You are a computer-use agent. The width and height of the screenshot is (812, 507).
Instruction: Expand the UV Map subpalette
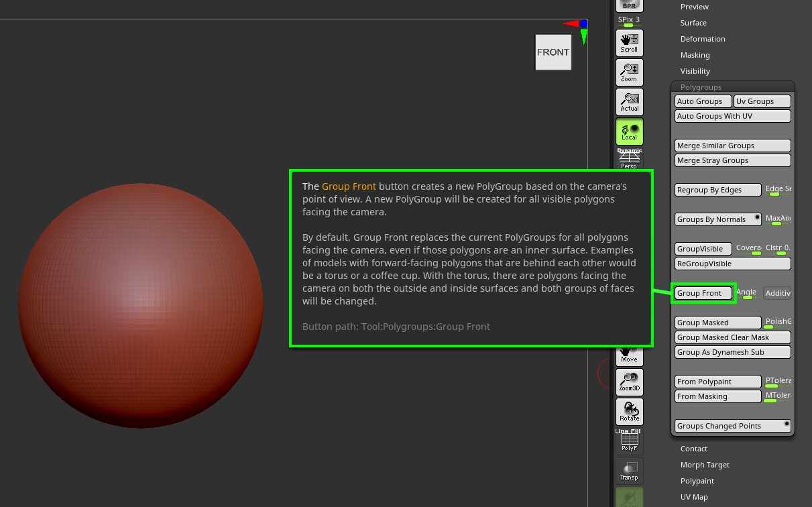[x=694, y=497]
